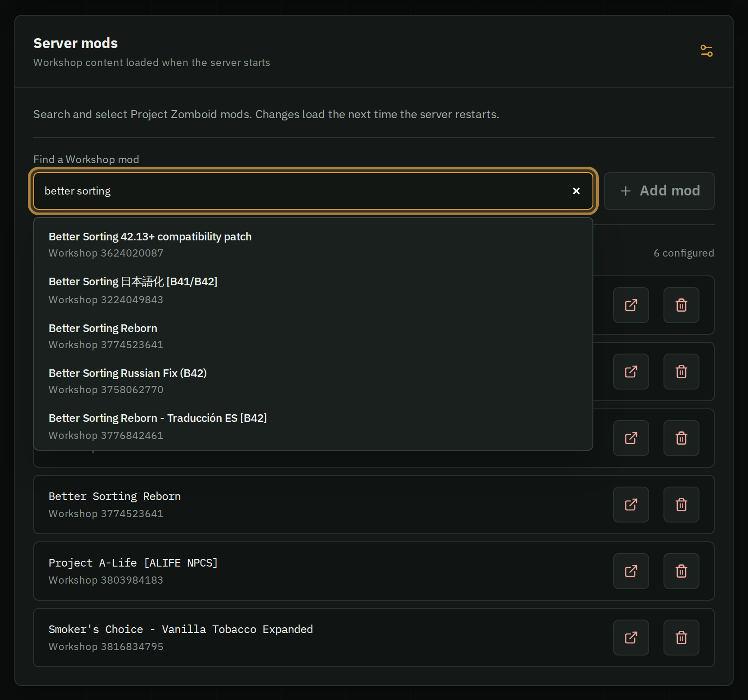Clear the better sorting search text
The image size is (748, 700).
[x=576, y=191]
